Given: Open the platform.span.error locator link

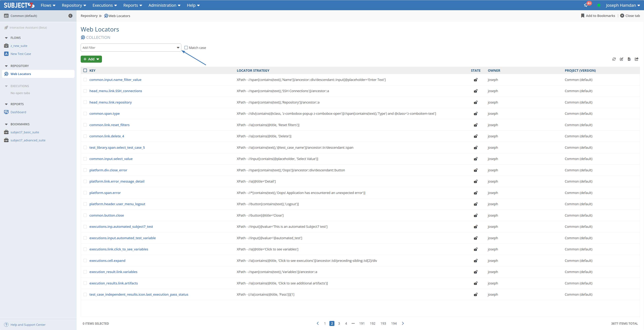Looking at the screenshot, I should pyautogui.click(x=105, y=193).
